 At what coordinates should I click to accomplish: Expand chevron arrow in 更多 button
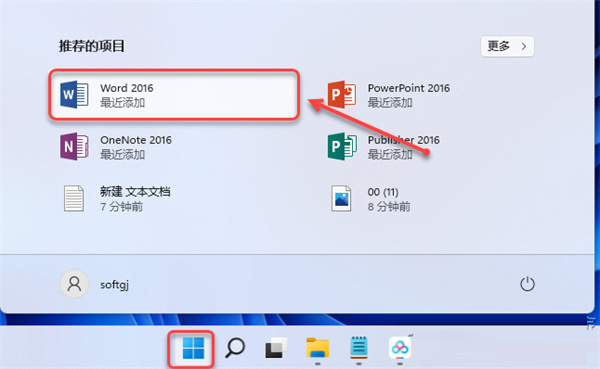pyautogui.click(x=524, y=46)
